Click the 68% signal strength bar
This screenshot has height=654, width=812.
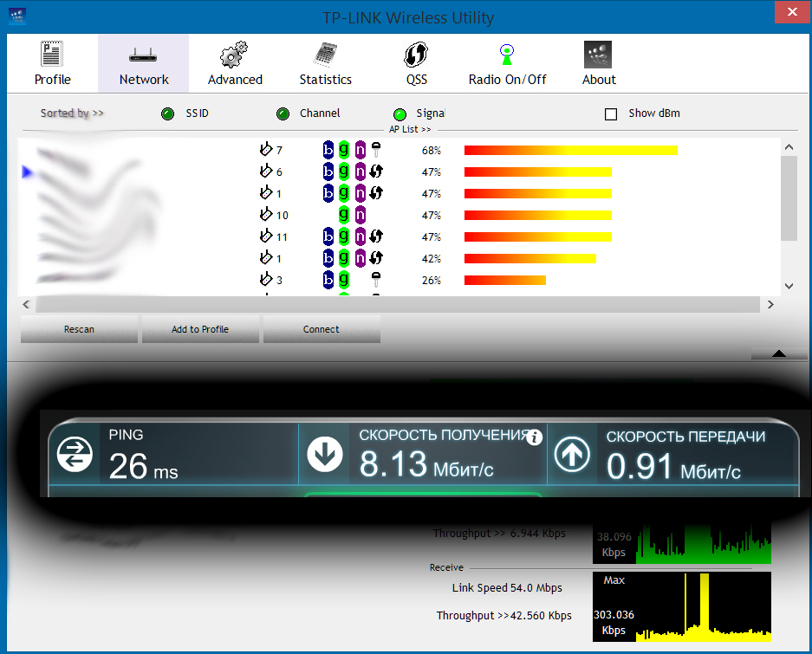point(571,150)
